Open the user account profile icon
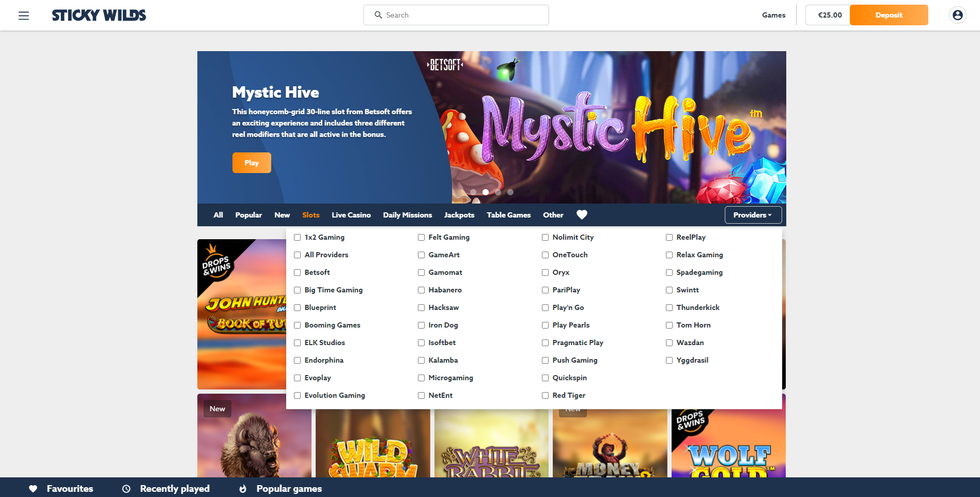980x497 pixels. 957,15
